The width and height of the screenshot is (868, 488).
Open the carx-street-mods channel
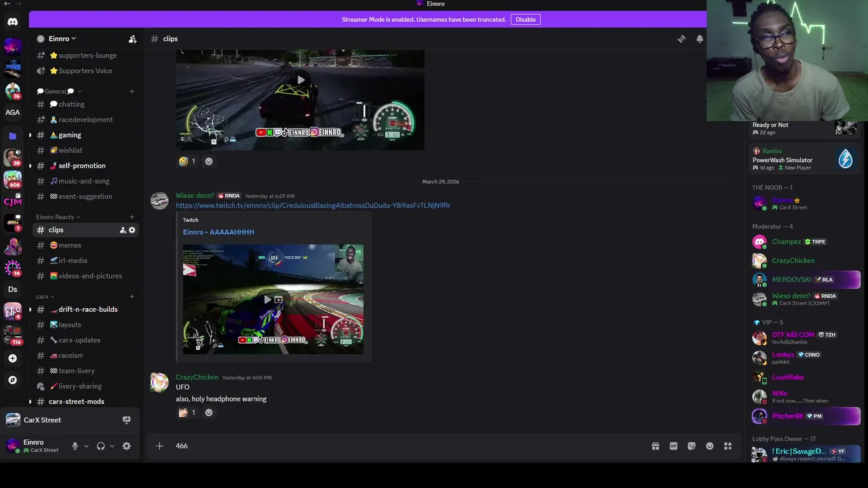click(85, 402)
